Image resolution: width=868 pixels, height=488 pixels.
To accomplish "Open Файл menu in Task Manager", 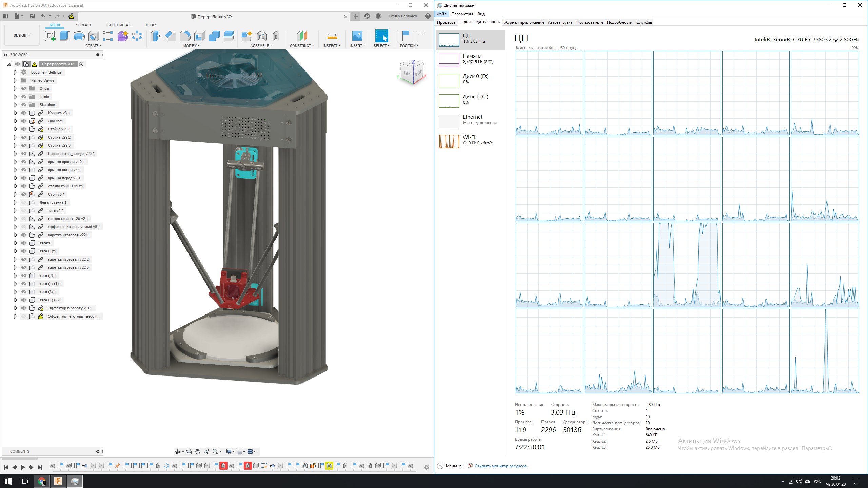I will [x=441, y=14].
